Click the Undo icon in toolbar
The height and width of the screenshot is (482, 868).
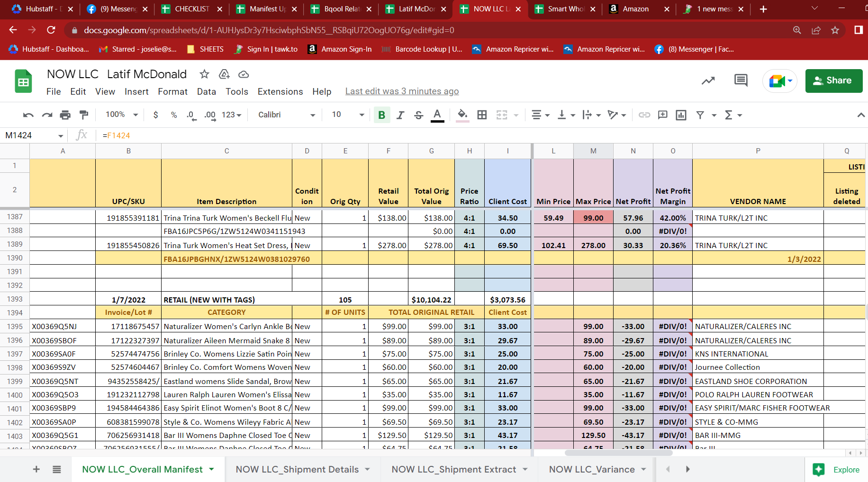(28, 115)
